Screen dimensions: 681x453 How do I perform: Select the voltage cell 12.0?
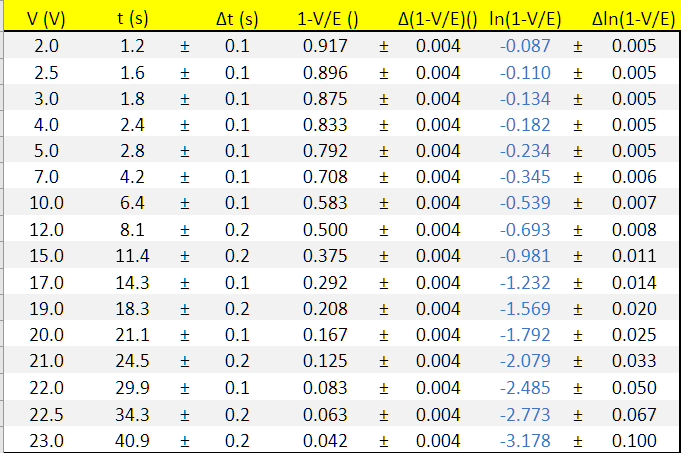(46, 230)
